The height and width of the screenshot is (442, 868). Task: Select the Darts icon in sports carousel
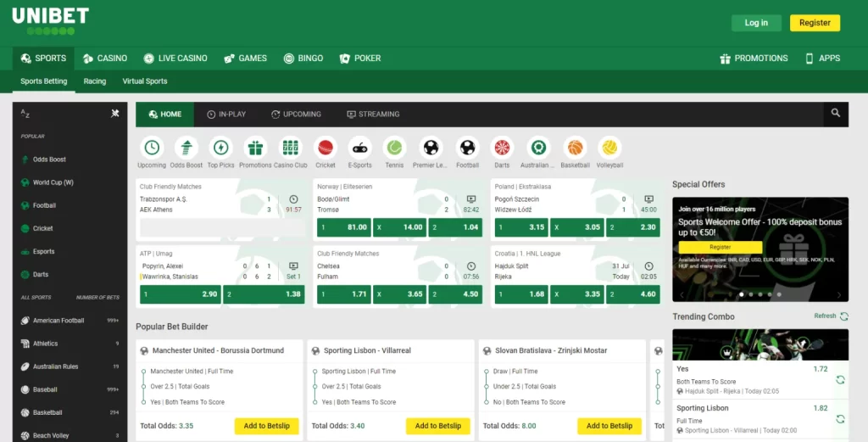click(x=503, y=148)
